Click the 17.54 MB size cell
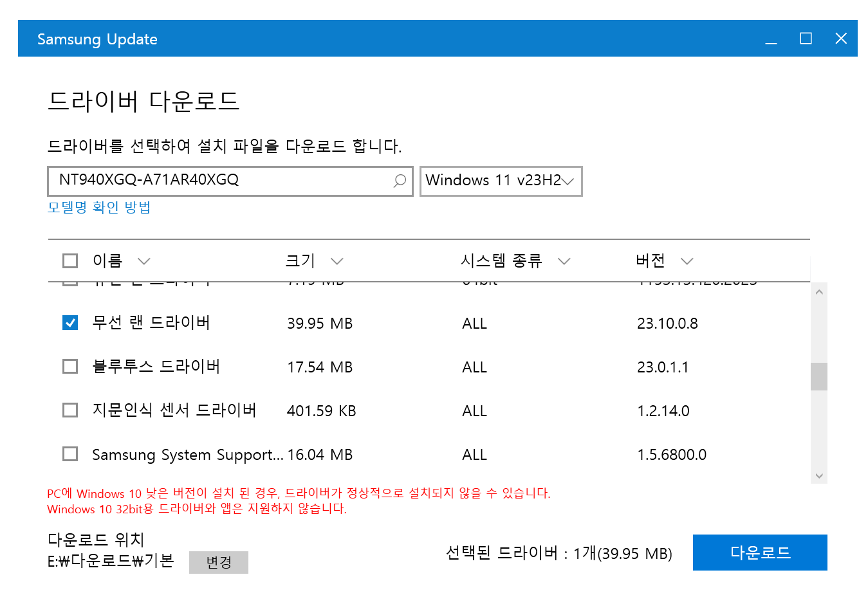Viewport: 868px width, 604px height. coord(320,367)
